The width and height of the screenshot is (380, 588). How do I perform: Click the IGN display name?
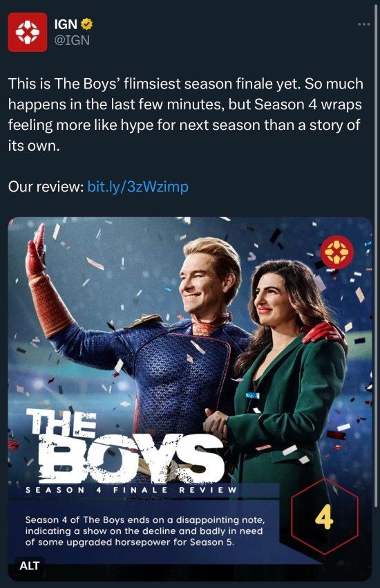click(66, 24)
